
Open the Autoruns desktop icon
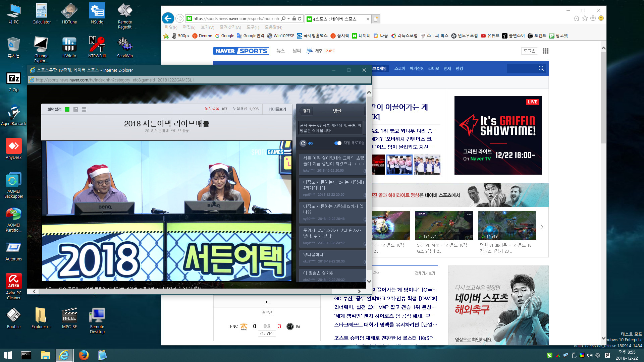coord(14,251)
